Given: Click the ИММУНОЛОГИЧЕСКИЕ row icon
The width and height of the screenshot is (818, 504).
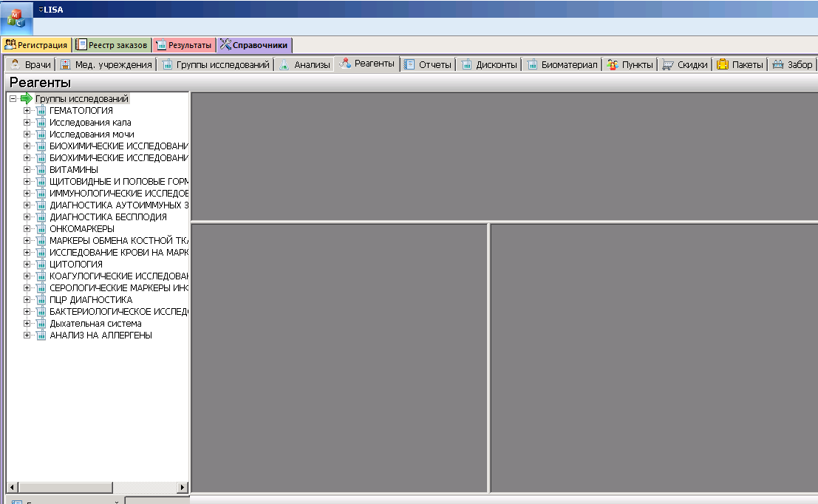Looking at the screenshot, I should pyautogui.click(x=41, y=193).
